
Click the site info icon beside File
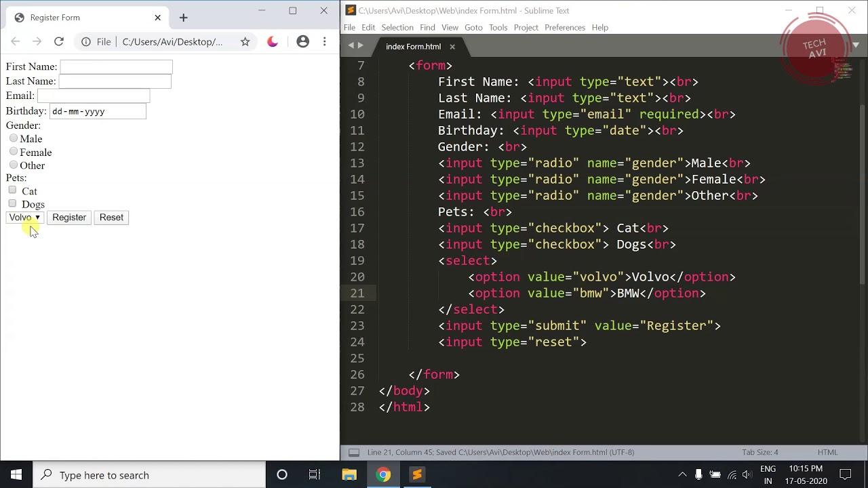pos(86,41)
